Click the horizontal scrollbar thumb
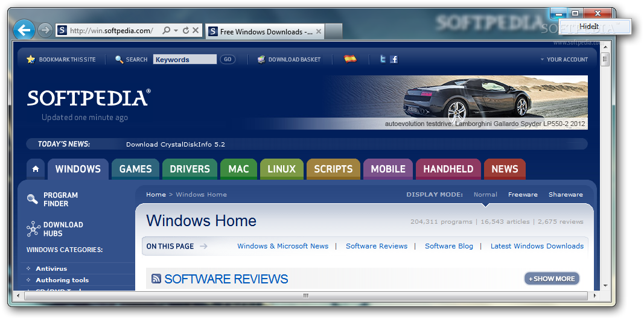Viewport: 644px width, 319px height. [x=305, y=295]
